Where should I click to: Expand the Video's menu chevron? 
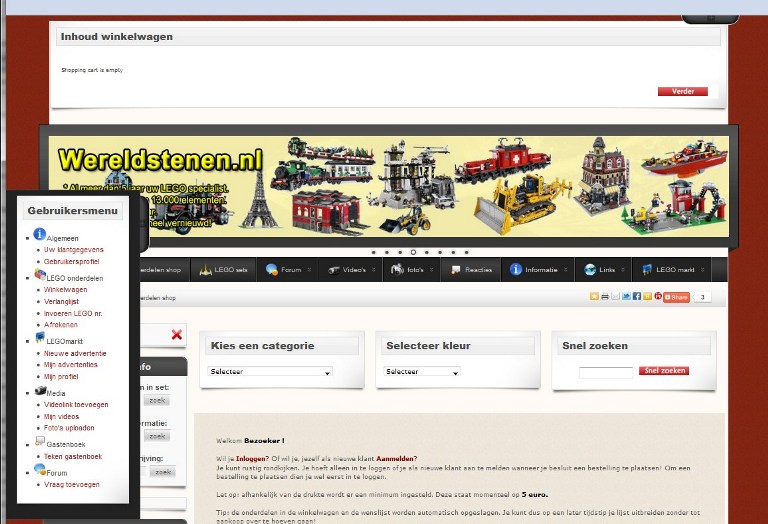(x=374, y=270)
